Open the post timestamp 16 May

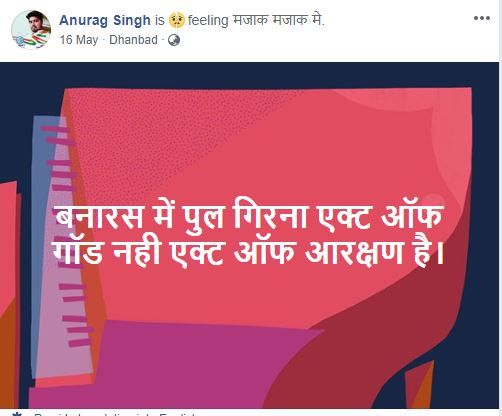click(79, 40)
